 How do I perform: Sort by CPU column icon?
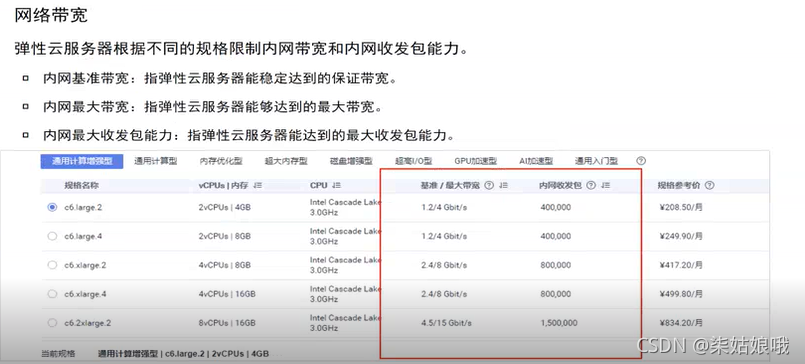337,186
